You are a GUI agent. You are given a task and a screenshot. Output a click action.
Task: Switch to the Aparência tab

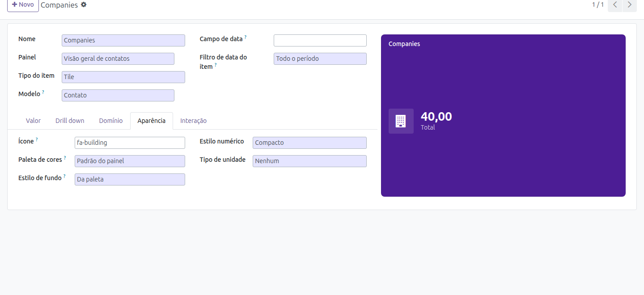click(x=152, y=121)
